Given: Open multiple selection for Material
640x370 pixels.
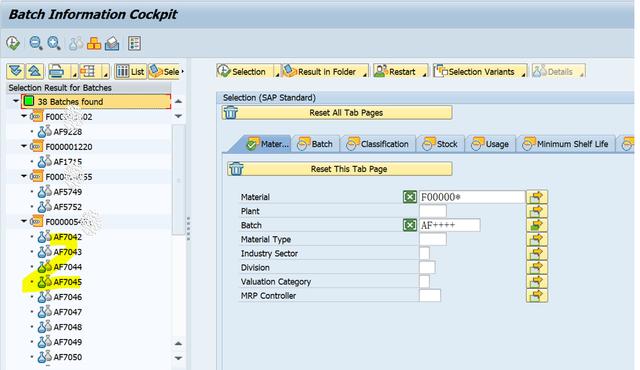Looking at the screenshot, I should pos(537,197).
